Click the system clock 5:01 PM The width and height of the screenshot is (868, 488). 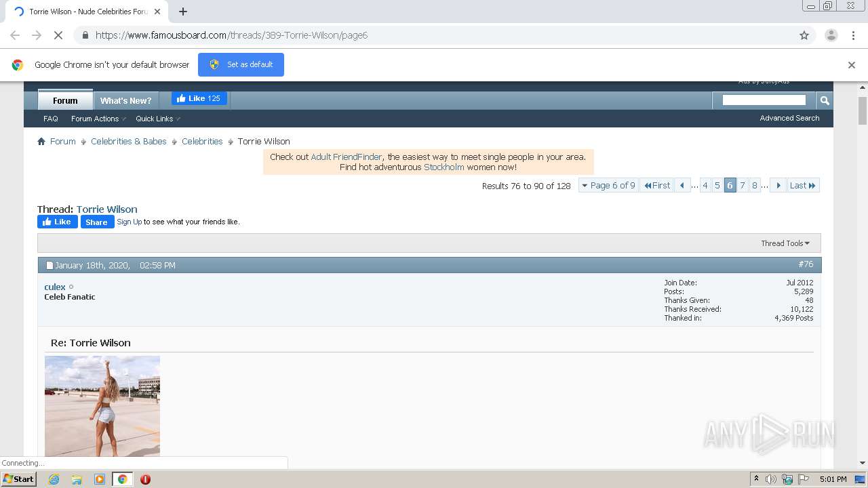[x=833, y=479]
